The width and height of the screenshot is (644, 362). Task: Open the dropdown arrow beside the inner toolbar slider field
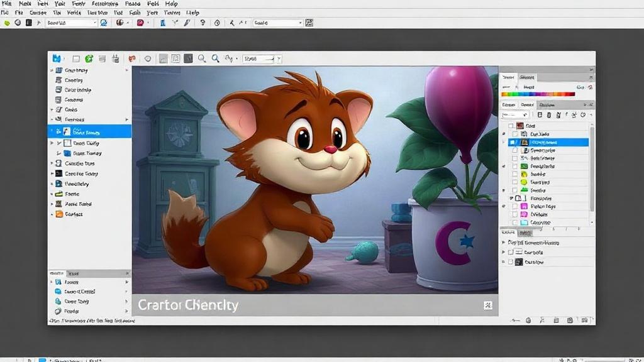[x=279, y=59]
